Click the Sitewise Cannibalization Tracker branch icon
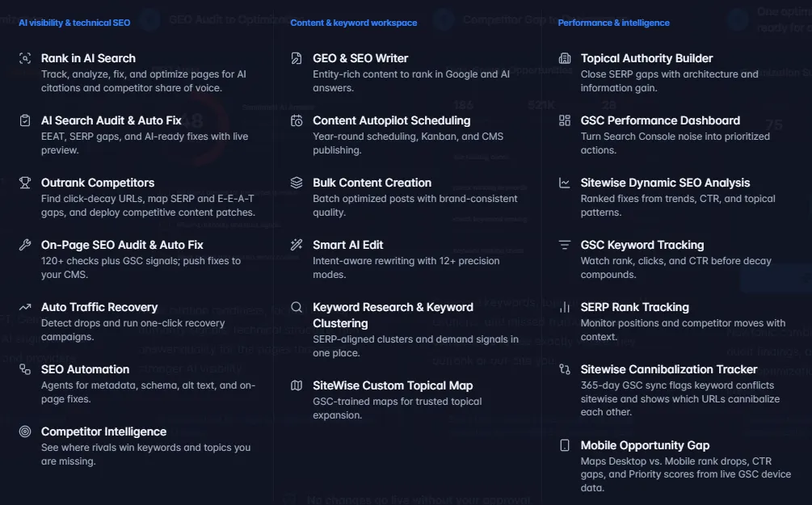 565,369
